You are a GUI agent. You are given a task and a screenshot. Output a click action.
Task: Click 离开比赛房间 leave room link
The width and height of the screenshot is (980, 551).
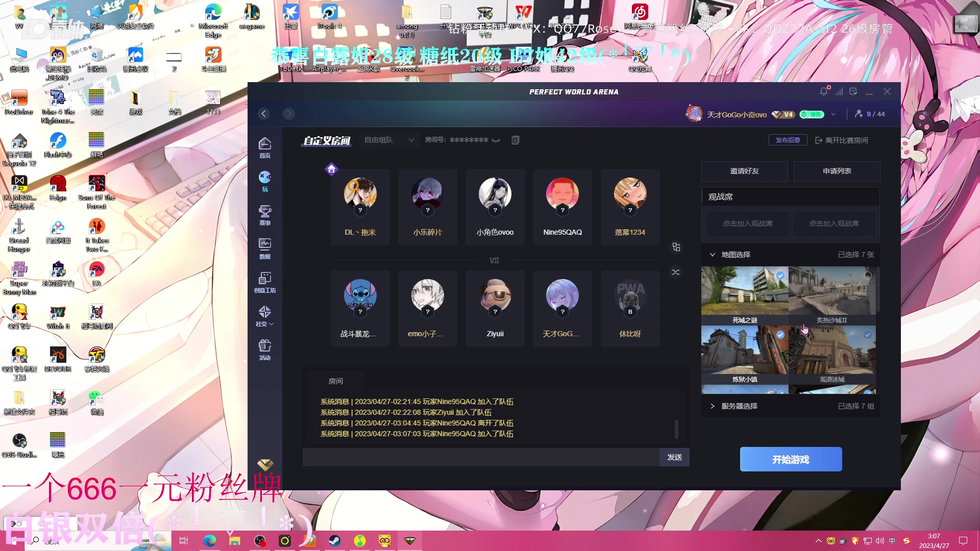coord(842,140)
